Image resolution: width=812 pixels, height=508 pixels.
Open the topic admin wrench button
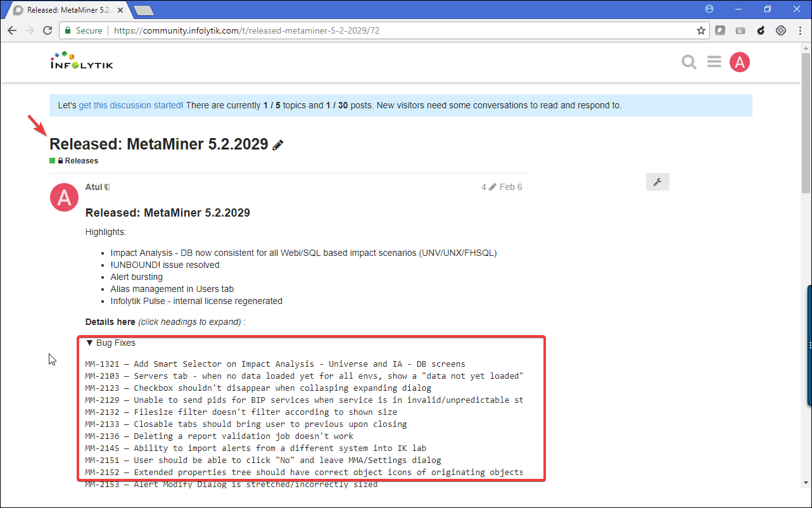(x=657, y=182)
